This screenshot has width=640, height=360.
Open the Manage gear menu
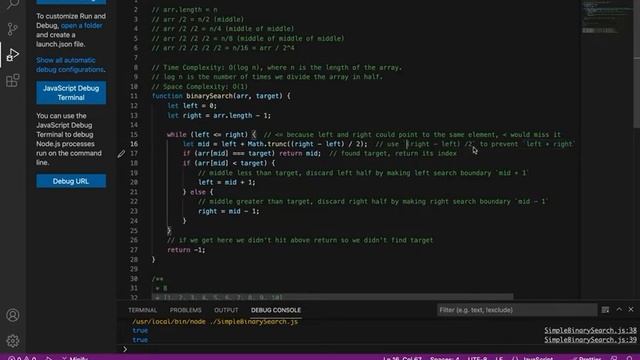pos(13,340)
